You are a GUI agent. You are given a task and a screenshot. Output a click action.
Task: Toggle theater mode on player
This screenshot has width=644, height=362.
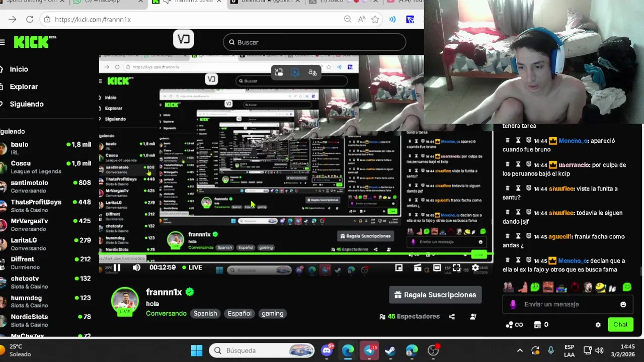(x=437, y=268)
